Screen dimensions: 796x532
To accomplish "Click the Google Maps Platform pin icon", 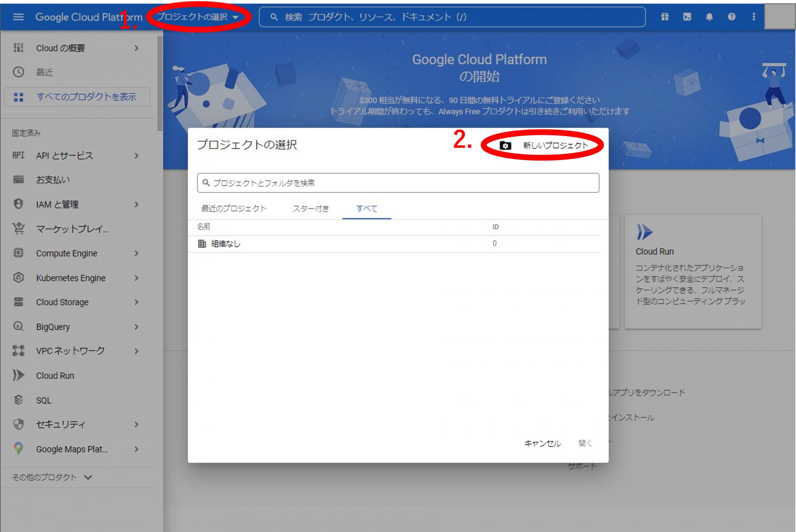I will tap(18, 449).
